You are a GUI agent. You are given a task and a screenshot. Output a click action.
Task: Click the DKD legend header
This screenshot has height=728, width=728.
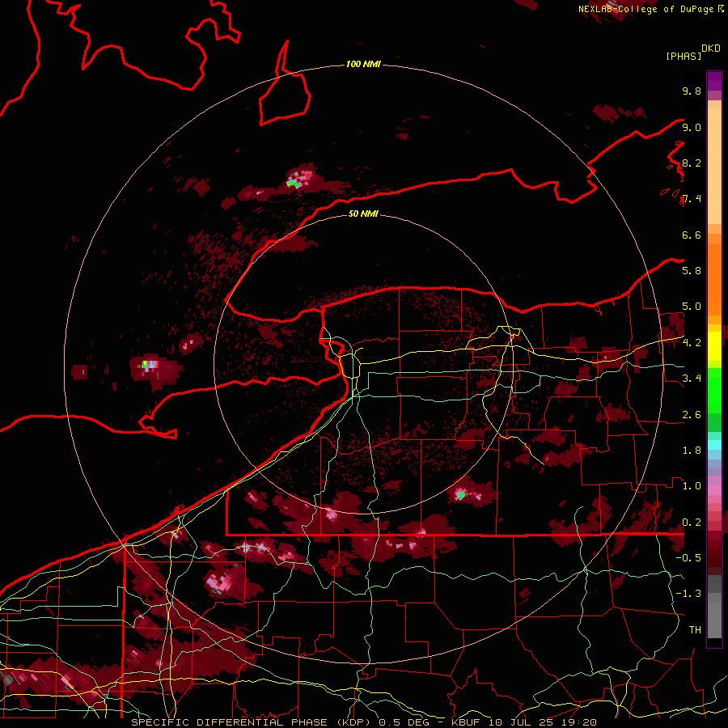710,49
